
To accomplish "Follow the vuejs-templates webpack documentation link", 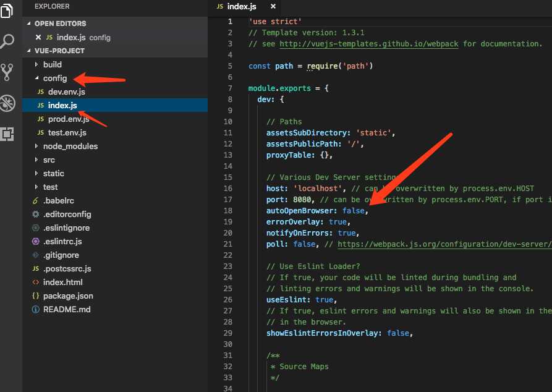I will tap(369, 44).
